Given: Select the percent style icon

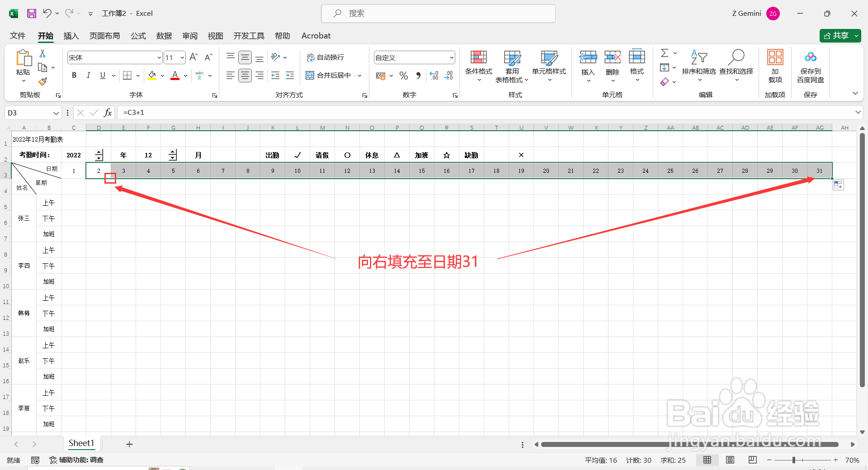Looking at the screenshot, I should 404,76.
